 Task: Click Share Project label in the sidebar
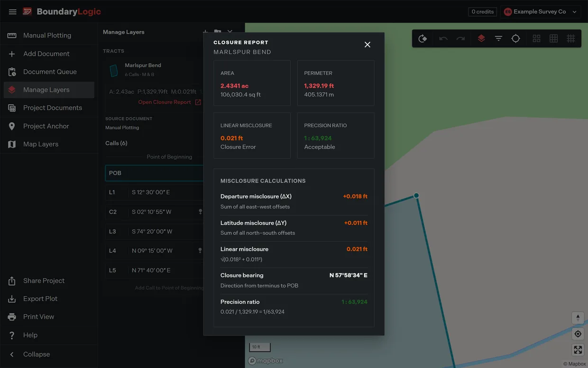(44, 281)
